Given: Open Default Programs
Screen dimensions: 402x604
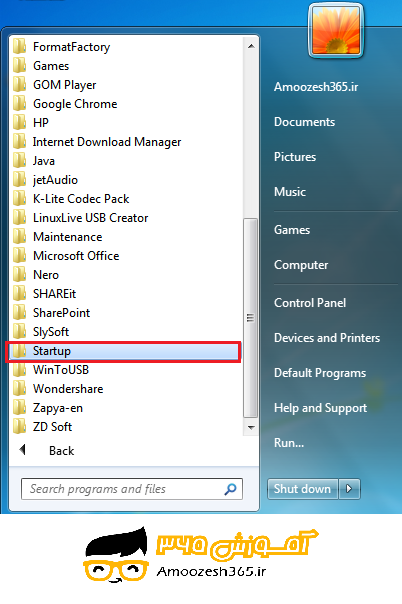Looking at the screenshot, I should point(320,373).
